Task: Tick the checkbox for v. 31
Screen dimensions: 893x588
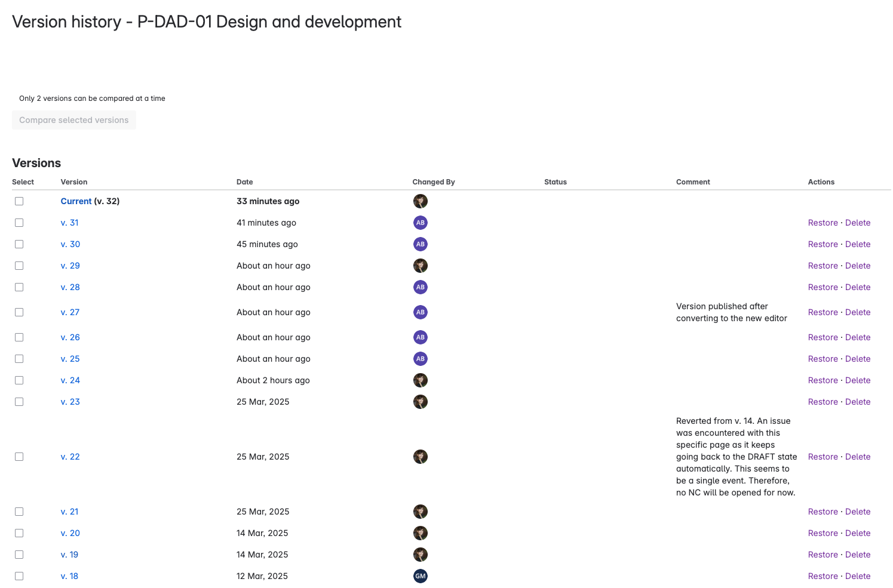Action: pyautogui.click(x=19, y=223)
